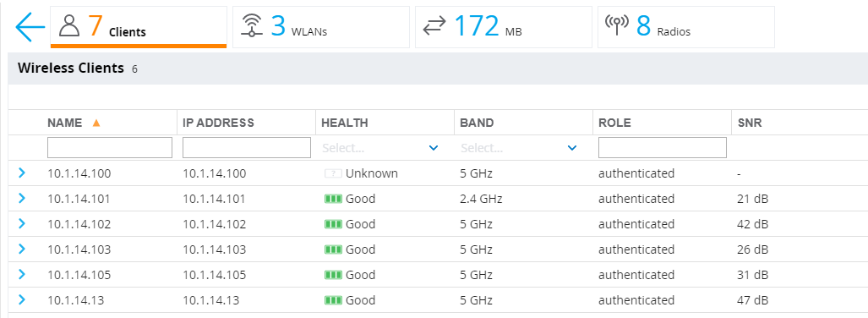
Task: Click the WLANs wireless signal icon
Action: click(x=252, y=25)
